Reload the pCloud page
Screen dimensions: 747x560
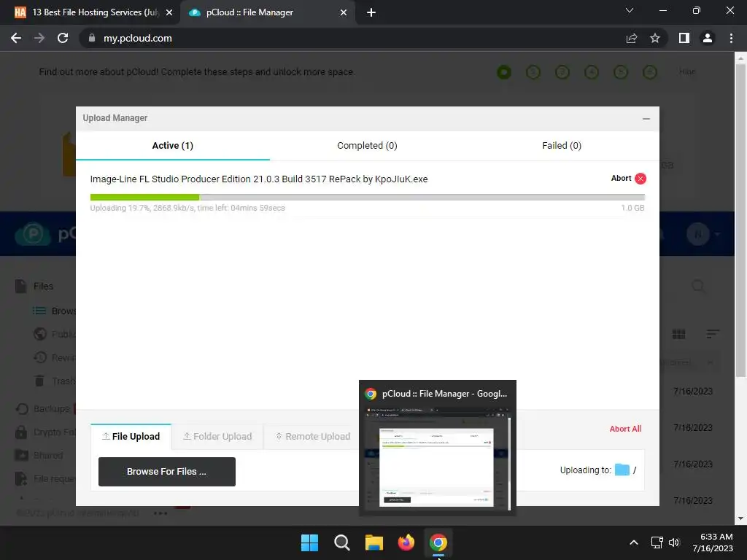[63, 38]
